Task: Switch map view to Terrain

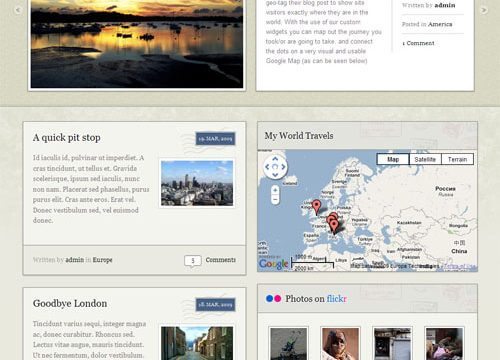Action: click(x=457, y=159)
